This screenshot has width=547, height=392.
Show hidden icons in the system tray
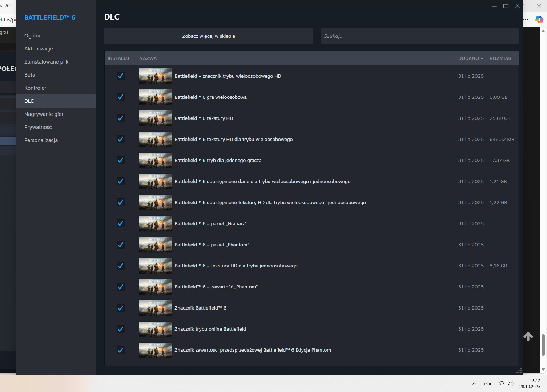(474, 384)
